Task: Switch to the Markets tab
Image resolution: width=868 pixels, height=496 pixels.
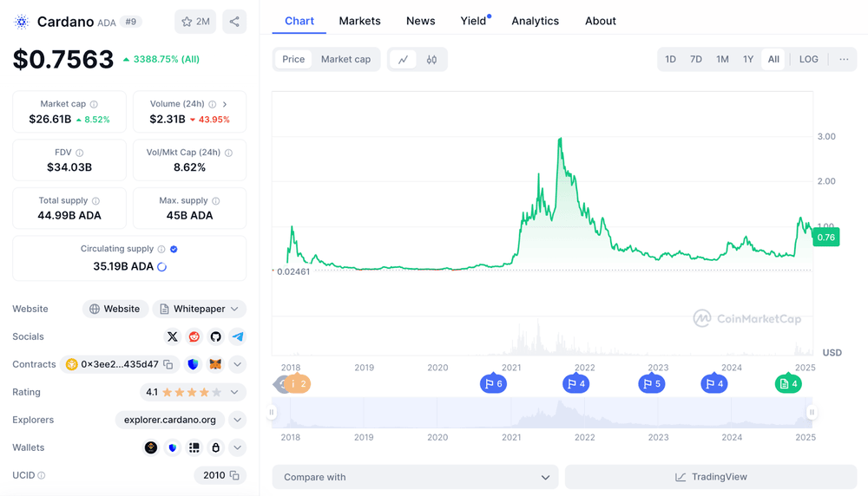Action: (x=359, y=21)
